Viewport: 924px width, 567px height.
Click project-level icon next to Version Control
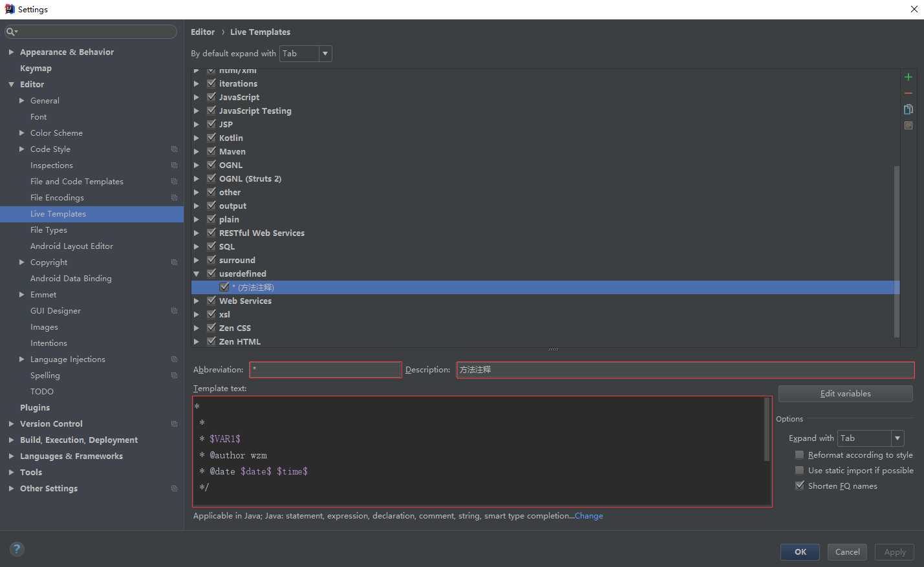click(x=174, y=424)
